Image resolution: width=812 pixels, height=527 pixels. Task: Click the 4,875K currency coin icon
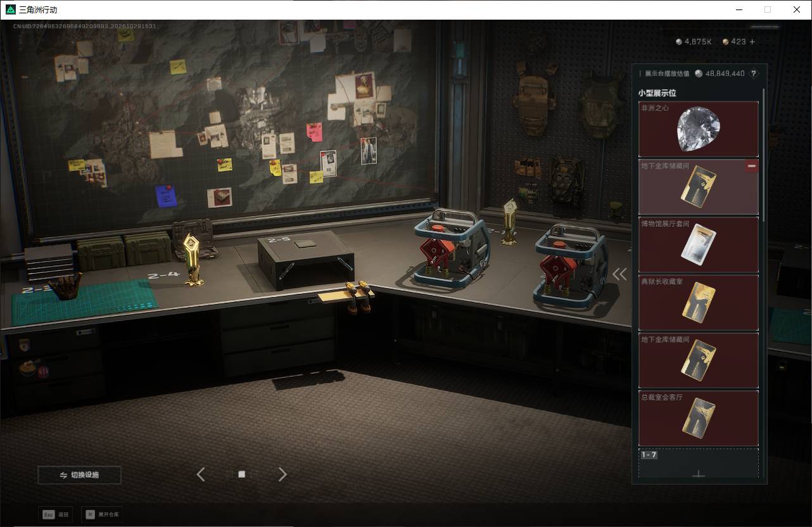tap(679, 42)
